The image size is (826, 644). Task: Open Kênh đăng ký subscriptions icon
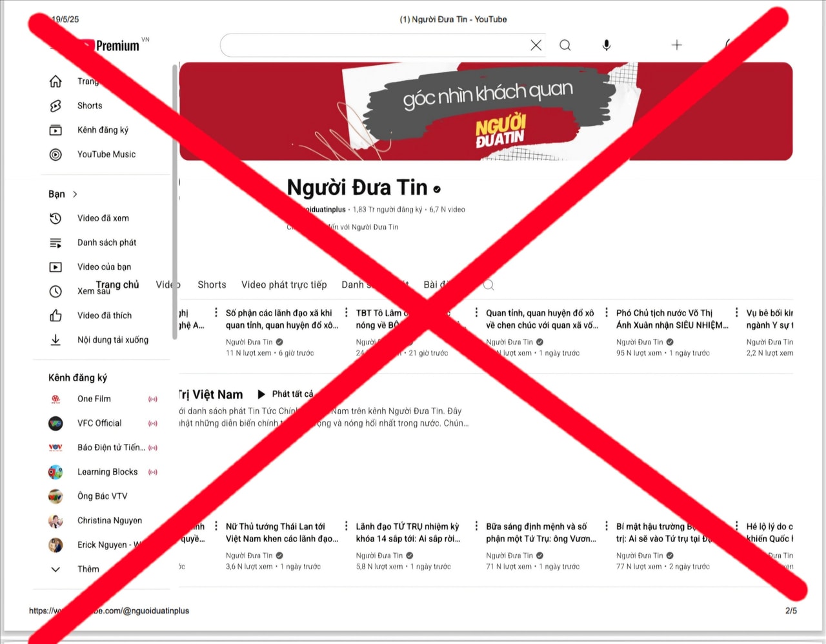tap(55, 130)
